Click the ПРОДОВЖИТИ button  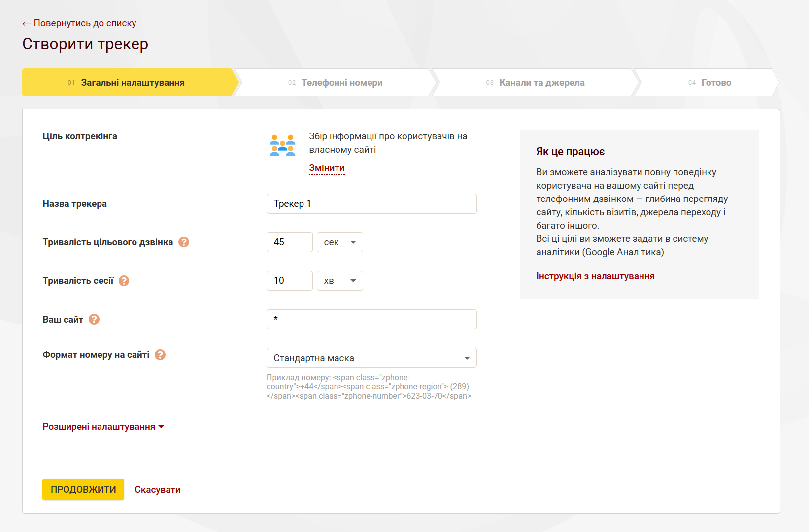pos(83,490)
